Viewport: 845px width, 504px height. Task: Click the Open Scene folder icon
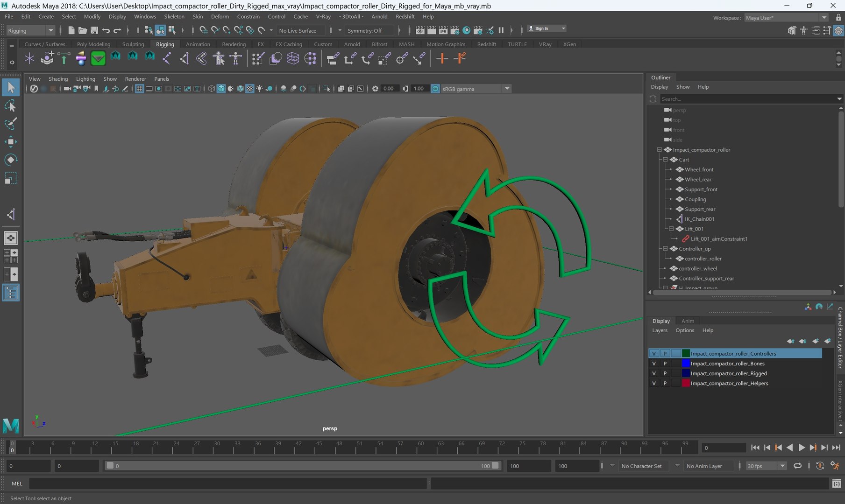click(83, 30)
